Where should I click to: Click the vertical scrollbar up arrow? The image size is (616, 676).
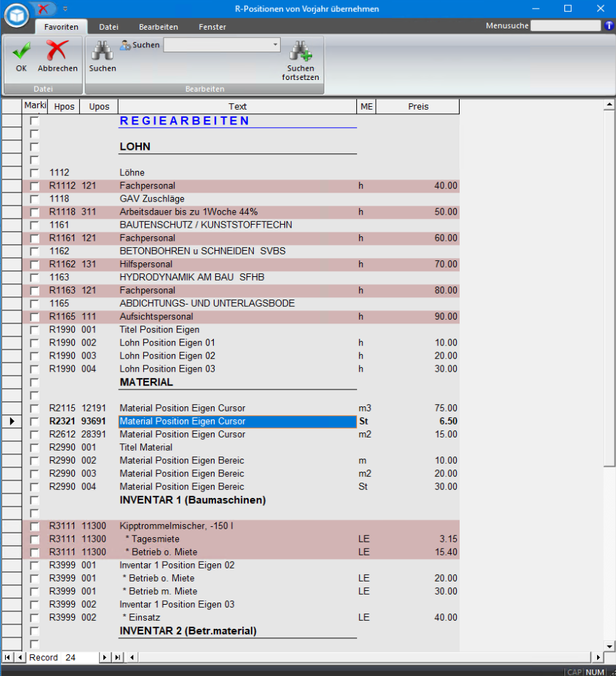(x=609, y=105)
